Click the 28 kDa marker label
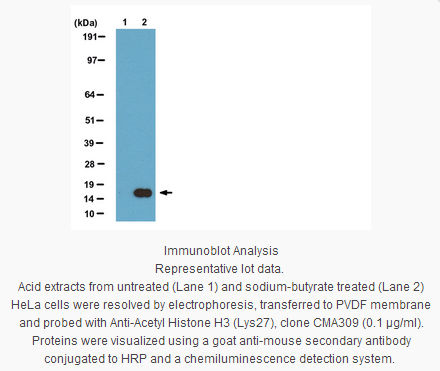This screenshot has height=371, width=440. coord(90,164)
